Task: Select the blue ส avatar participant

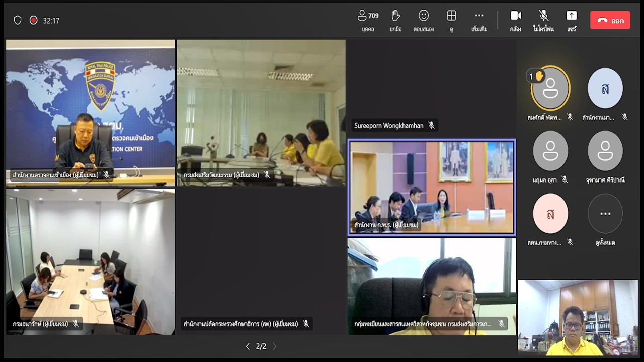Action: point(605,88)
